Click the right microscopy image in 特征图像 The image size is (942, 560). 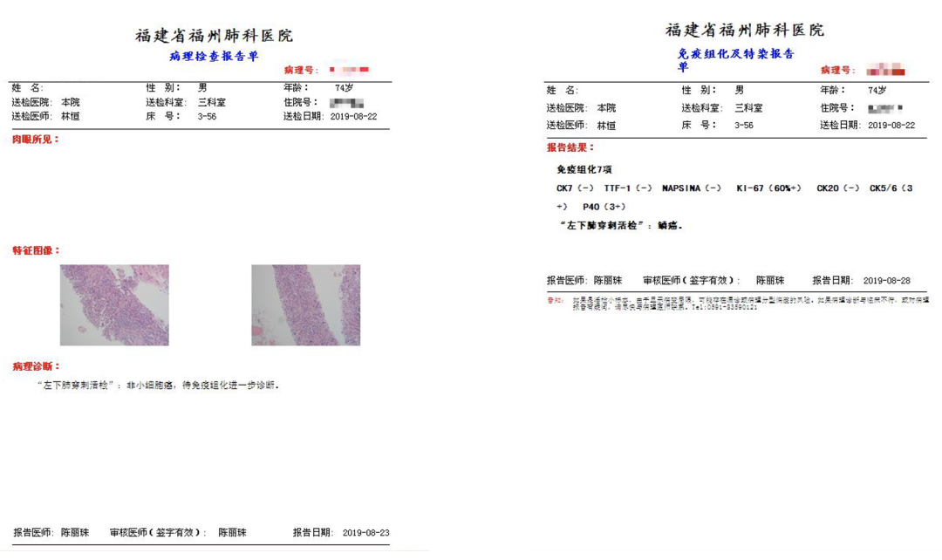pos(306,305)
